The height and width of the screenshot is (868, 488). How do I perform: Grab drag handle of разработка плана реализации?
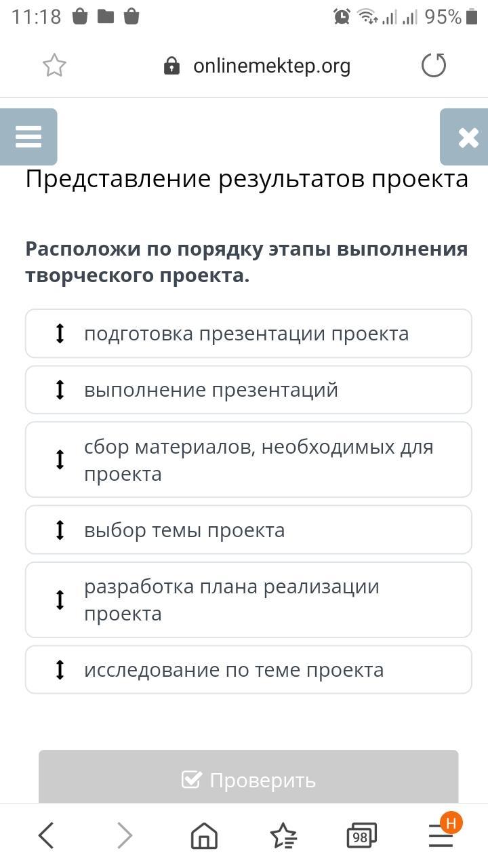tap(60, 600)
